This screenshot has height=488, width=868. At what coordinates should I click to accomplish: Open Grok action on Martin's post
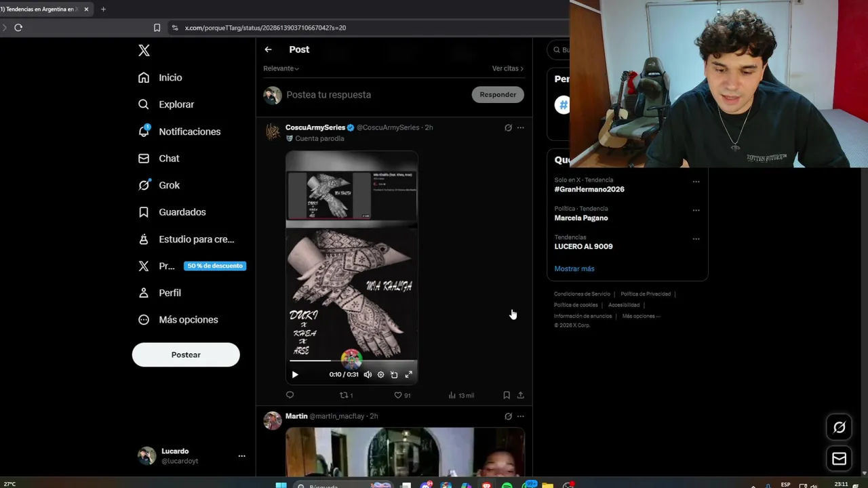coord(508,416)
